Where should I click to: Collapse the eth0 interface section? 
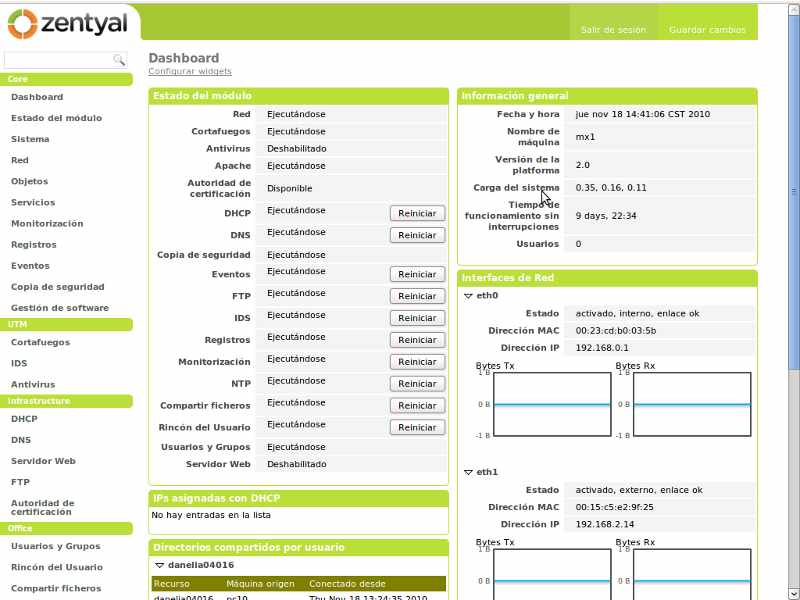tap(468, 296)
